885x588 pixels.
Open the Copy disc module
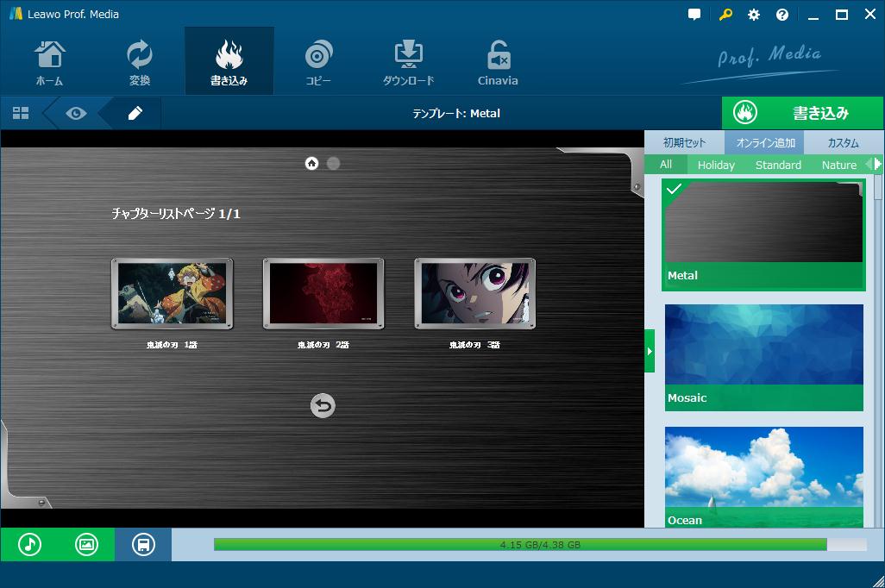[318, 62]
